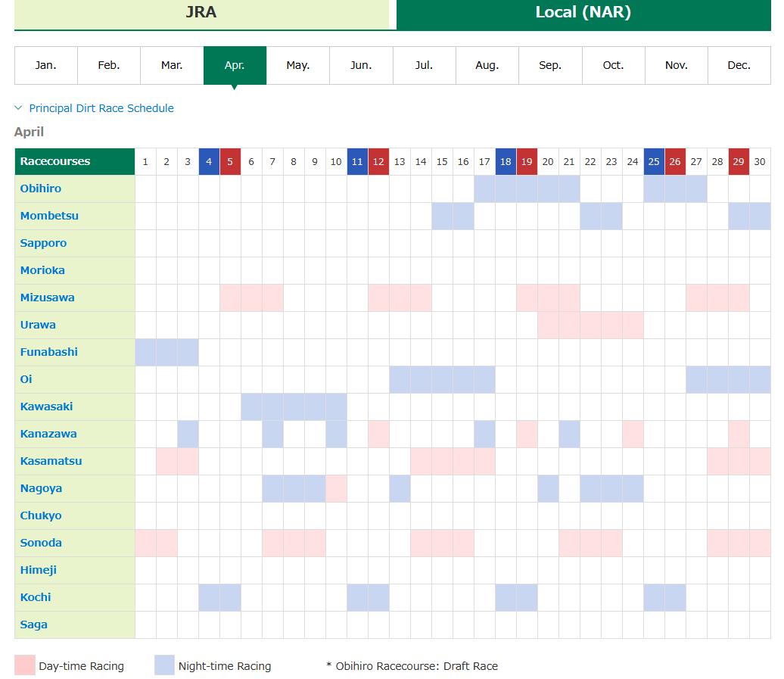Click the red Sunday date 5 header
Image resolution: width=784 pixels, height=679 pixels.
(230, 161)
